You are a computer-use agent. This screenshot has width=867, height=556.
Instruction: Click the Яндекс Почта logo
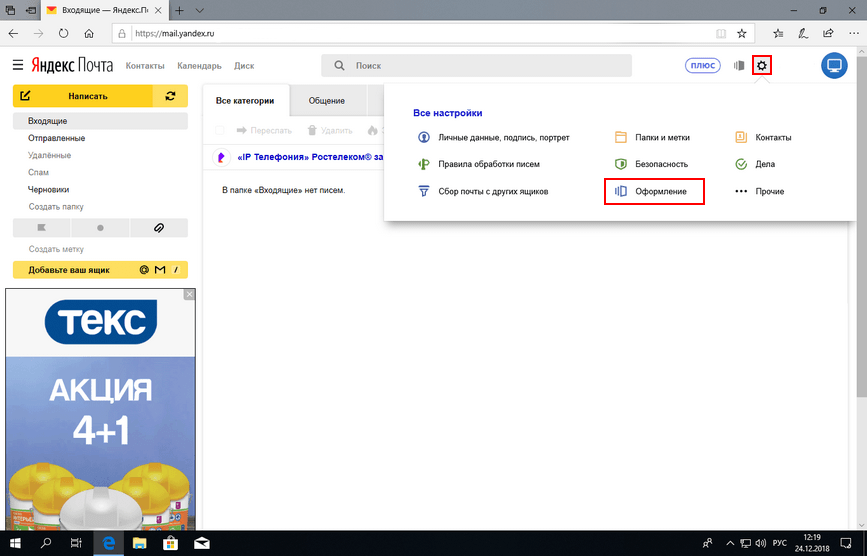[x=72, y=65]
